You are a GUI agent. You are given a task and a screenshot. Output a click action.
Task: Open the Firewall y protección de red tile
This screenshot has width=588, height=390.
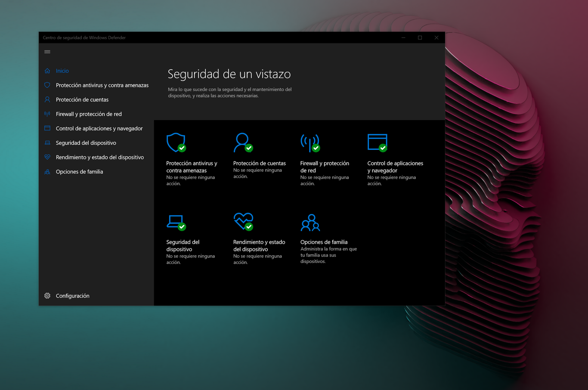click(x=325, y=167)
